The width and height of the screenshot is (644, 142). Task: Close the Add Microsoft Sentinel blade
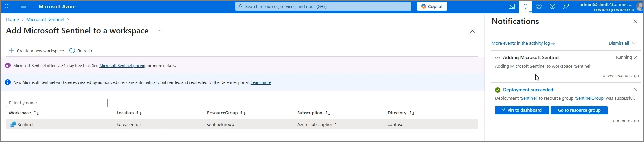coord(472,31)
